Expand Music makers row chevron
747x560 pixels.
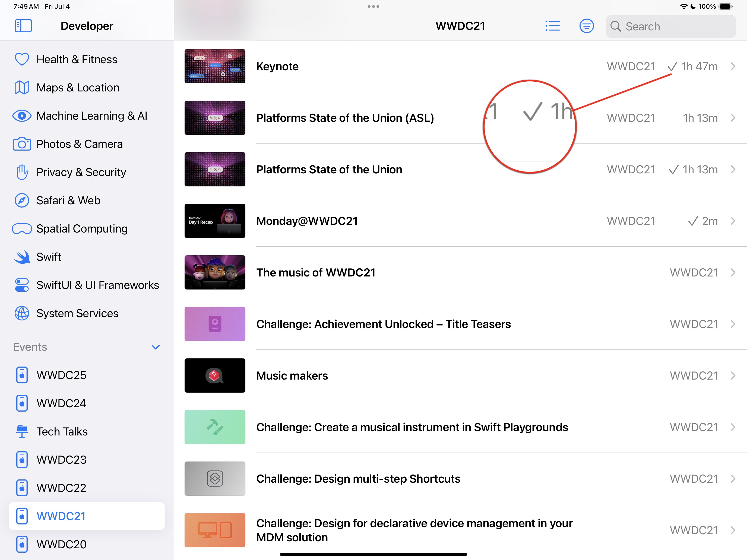(733, 375)
